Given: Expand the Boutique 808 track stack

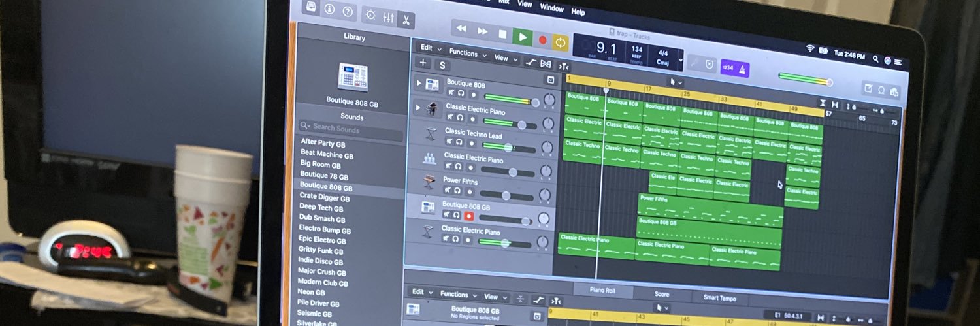Looking at the screenshot, I should point(419,84).
